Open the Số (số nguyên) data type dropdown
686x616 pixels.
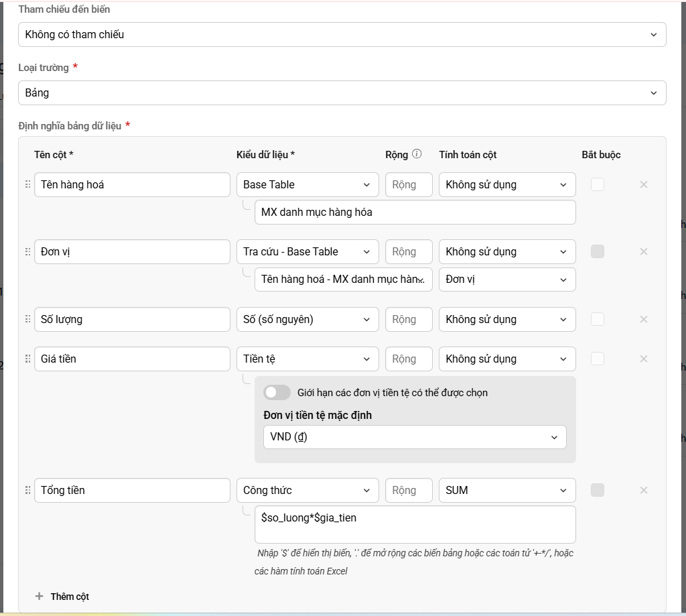tap(307, 319)
